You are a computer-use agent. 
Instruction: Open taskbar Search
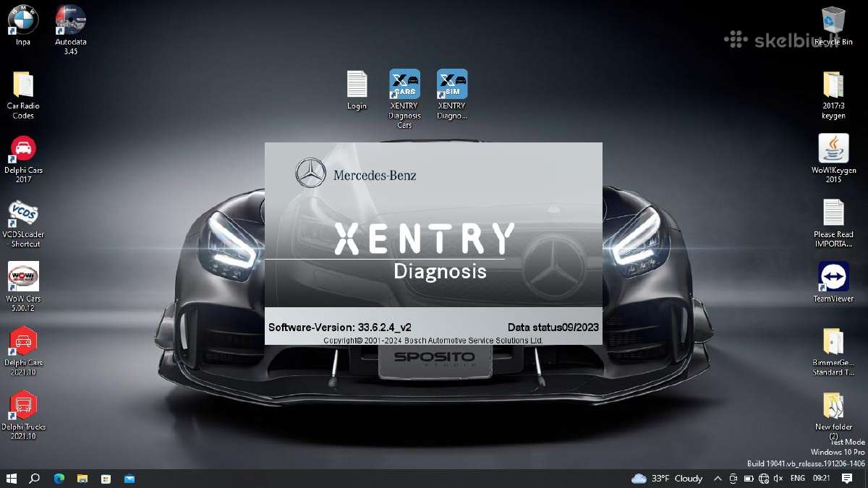pyautogui.click(x=34, y=479)
